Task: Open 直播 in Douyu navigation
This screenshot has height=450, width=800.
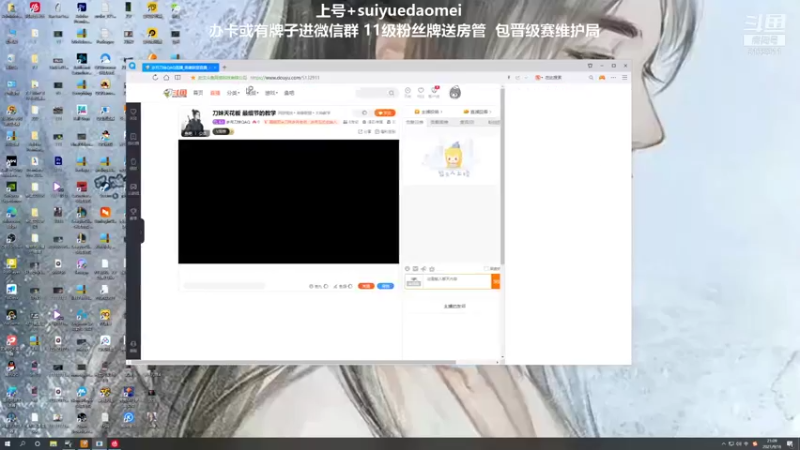Action: tap(215, 93)
